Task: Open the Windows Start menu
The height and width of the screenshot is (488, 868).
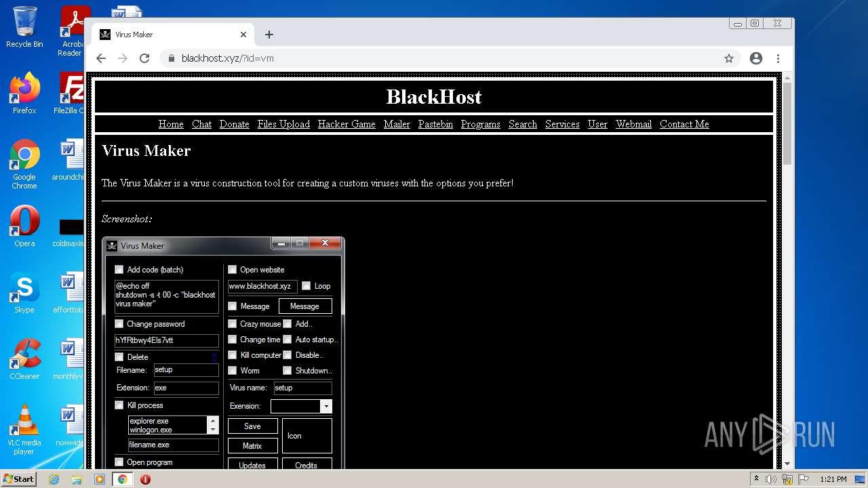Action: click(x=18, y=479)
